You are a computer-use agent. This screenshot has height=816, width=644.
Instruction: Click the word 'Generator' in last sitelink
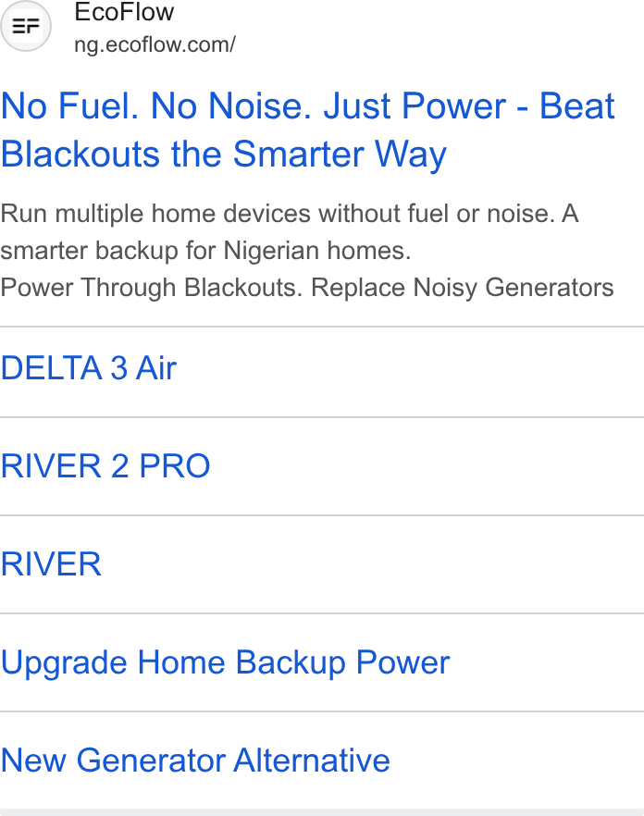point(152,760)
